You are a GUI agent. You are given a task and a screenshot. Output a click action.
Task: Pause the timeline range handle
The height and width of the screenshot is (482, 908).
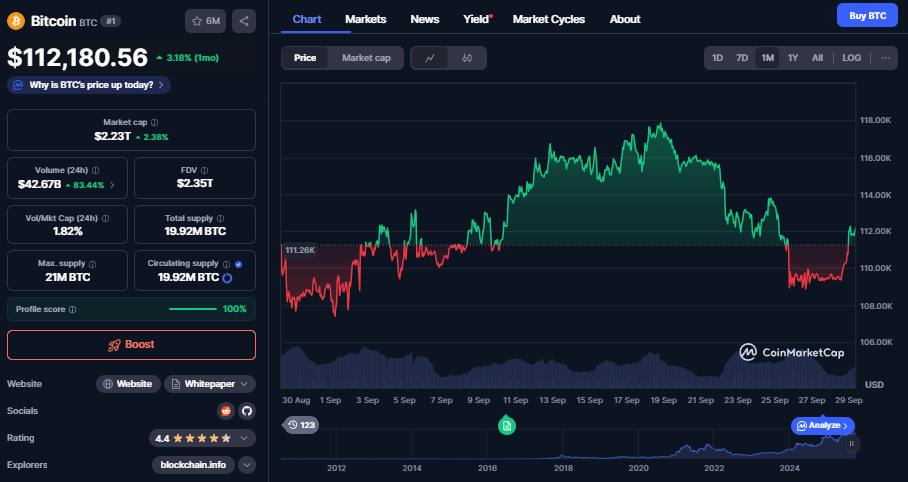pyautogui.click(x=851, y=444)
